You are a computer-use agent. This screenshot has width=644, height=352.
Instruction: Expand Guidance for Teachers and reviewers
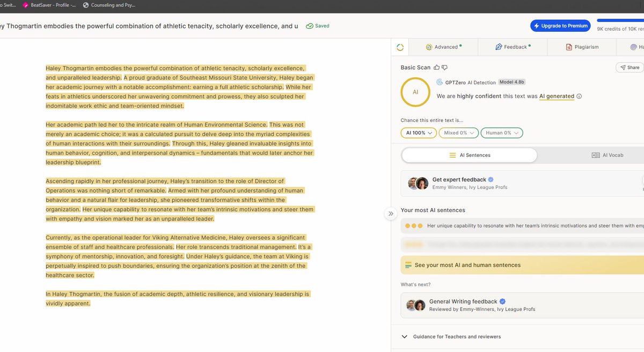point(451,336)
